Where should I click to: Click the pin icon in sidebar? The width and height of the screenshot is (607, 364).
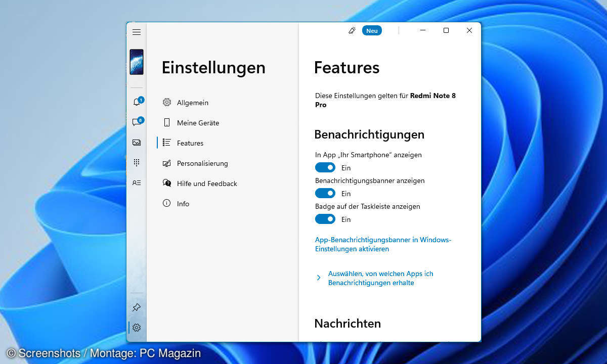point(137,307)
